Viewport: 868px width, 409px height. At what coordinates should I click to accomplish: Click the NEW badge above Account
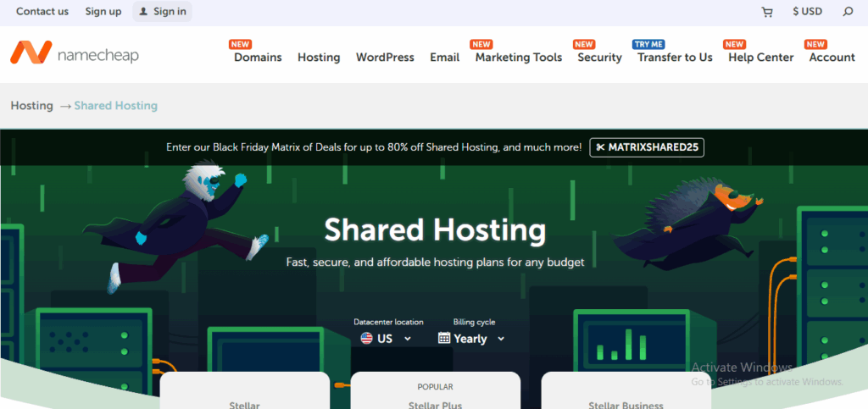pos(815,44)
